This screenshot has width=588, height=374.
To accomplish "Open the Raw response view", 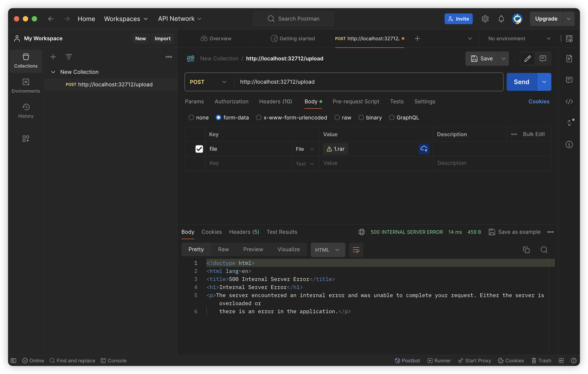I will [x=223, y=249].
